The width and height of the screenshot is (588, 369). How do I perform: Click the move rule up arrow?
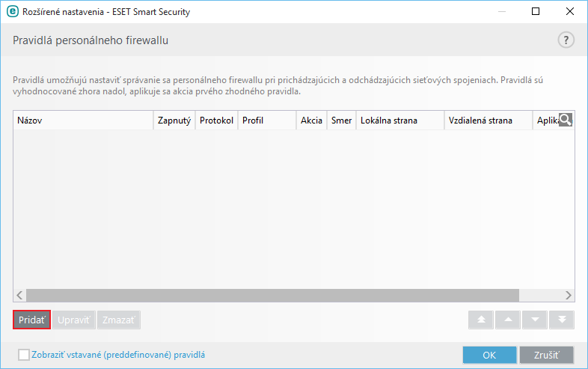pos(507,320)
